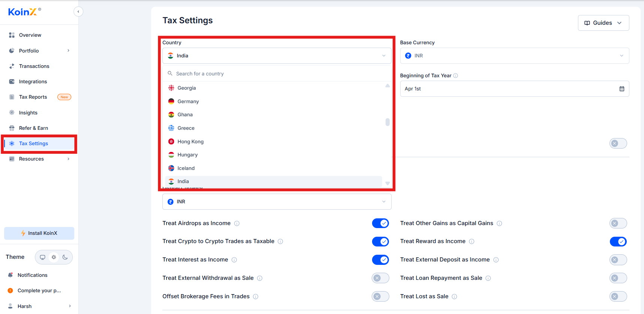Choose Greece from the country list
The image size is (644, 314).
click(273, 128)
